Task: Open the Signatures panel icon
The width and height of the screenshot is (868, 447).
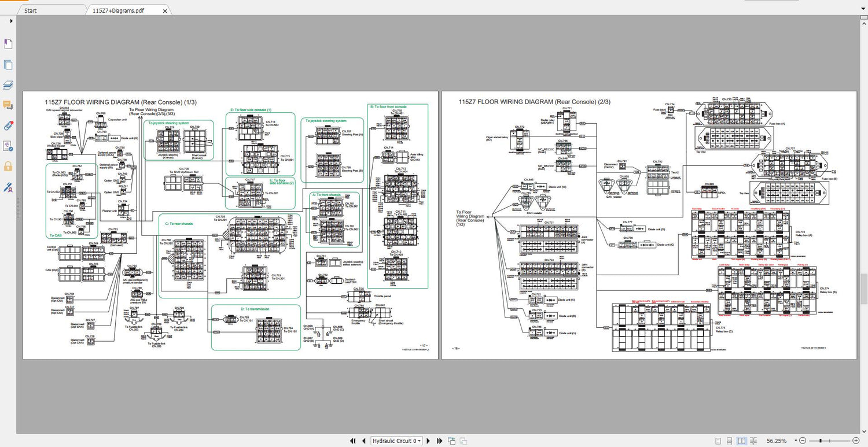Action: click(x=8, y=146)
